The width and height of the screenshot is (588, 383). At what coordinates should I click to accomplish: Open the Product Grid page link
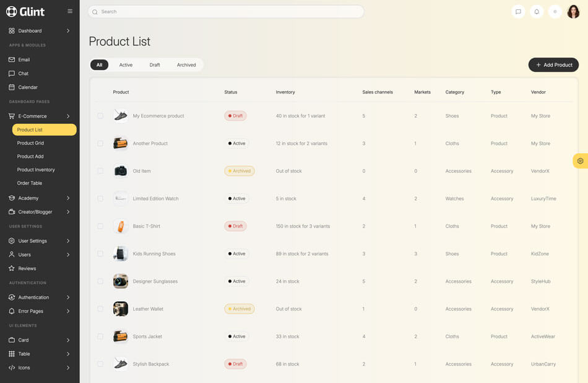pyautogui.click(x=30, y=143)
